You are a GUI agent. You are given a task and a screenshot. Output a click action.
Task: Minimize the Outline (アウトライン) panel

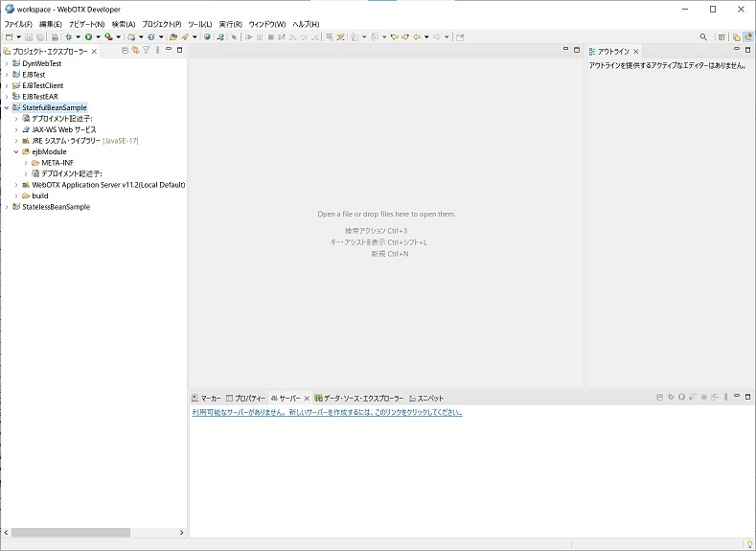(736, 50)
